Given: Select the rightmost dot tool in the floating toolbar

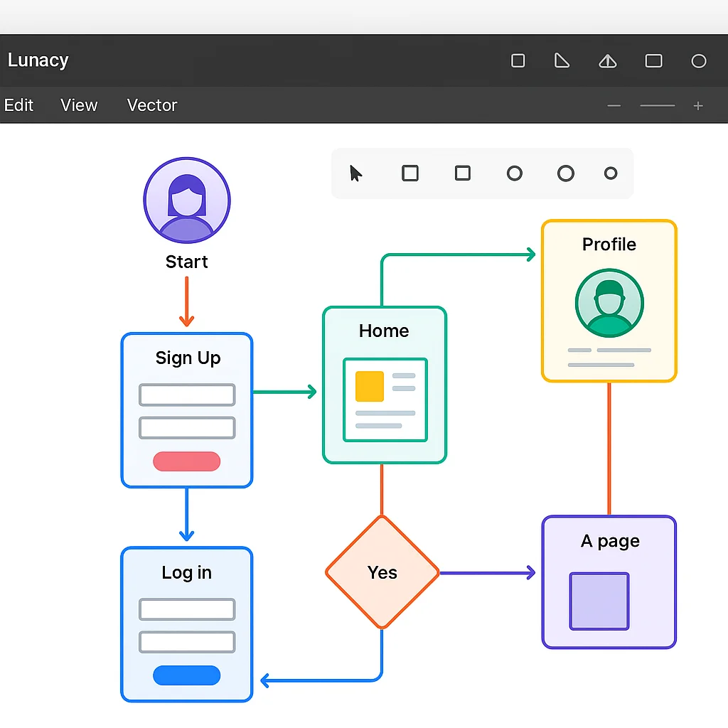Looking at the screenshot, I should click(x=610, y=173).
